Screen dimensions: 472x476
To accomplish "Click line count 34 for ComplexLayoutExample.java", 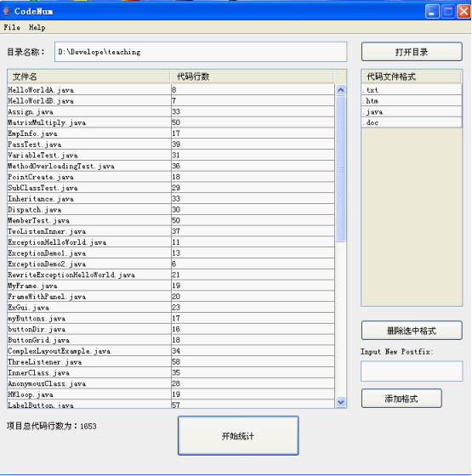I will (x=176, y=351).
